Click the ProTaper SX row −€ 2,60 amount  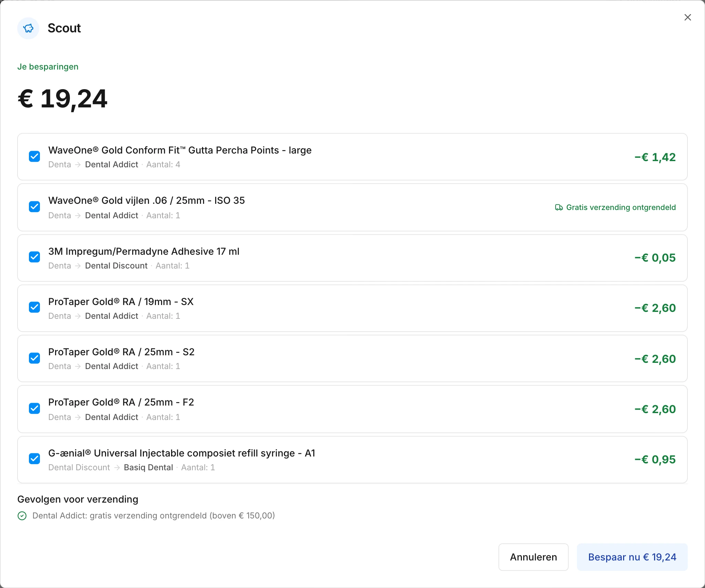pos(655,308)
